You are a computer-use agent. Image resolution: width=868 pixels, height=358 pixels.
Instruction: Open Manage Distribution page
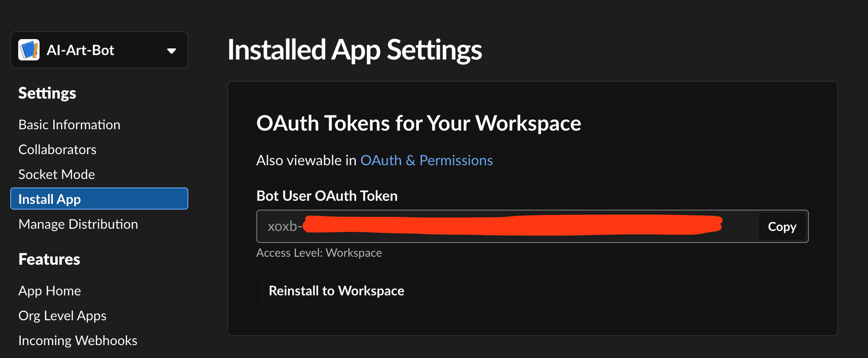coord(78,224)
